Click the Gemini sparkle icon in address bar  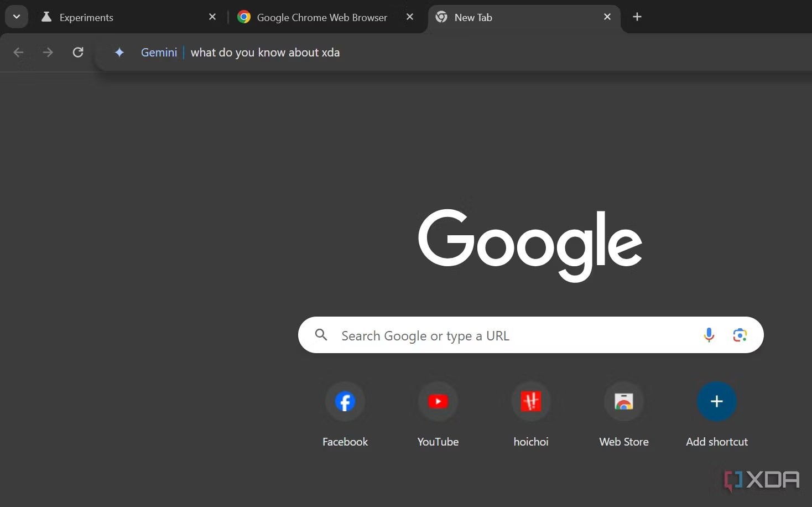tap(119, 53)
